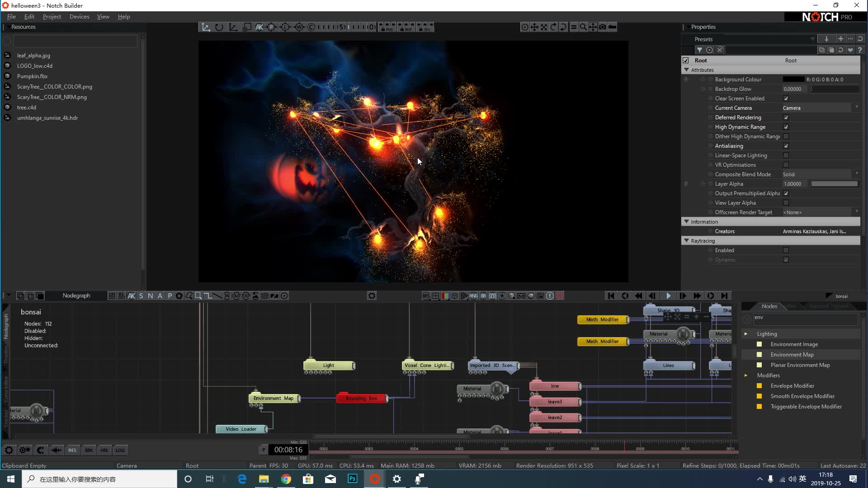Image resolution: width=868 pixels, height=488 pixels.
Task: Click the filter funnel icon in Properties
Action: coord(699,50)
